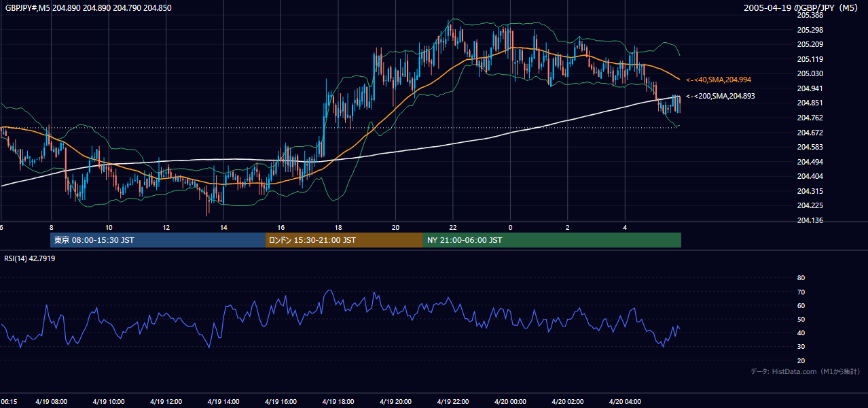Click the 06:15 bottom time label
This screenshot has width=868, height=408.
point(9,402)
